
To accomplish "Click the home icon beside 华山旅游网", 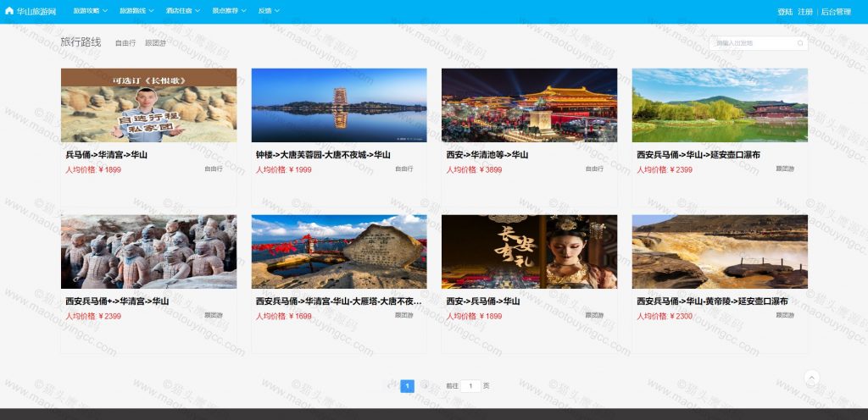I will 8,11.
